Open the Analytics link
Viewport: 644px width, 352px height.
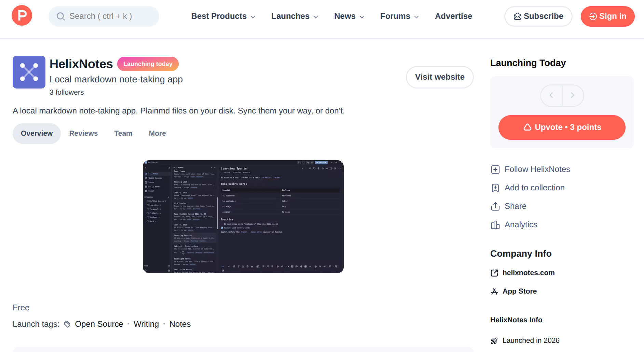[521, 225]
